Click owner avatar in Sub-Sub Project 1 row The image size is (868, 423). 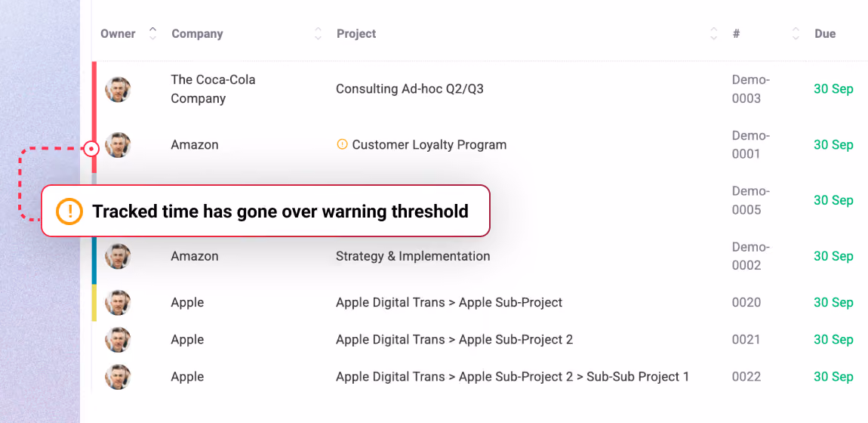[118, 376]
